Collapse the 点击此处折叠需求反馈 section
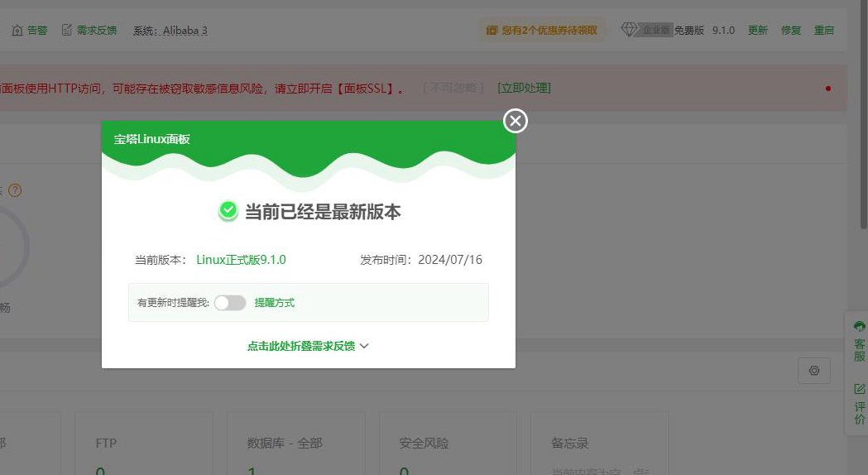This screenshot has width=868, height=475. click(x=308, y=346)
